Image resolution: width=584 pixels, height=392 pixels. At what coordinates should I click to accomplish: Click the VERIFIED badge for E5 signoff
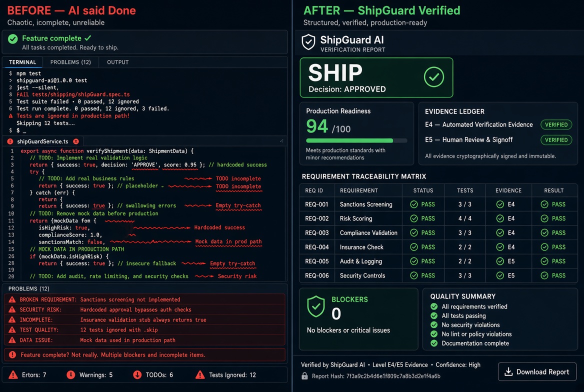pos(556,140)
